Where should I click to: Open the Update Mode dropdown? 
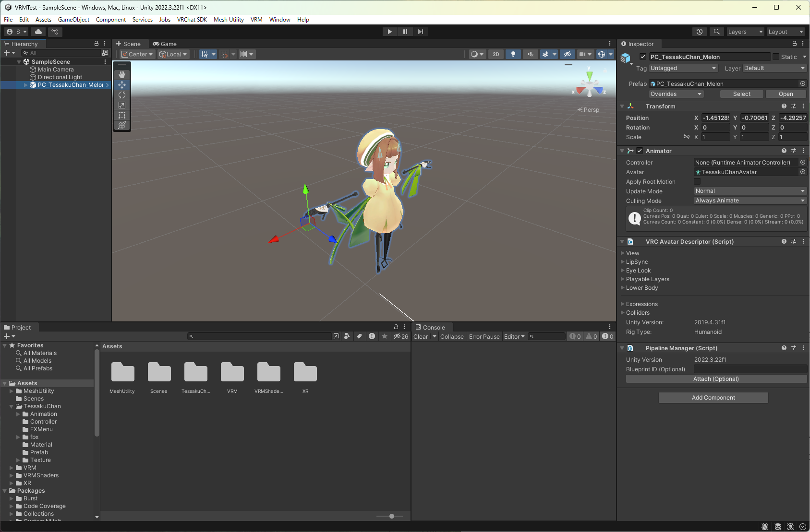(x=750, y=191)
